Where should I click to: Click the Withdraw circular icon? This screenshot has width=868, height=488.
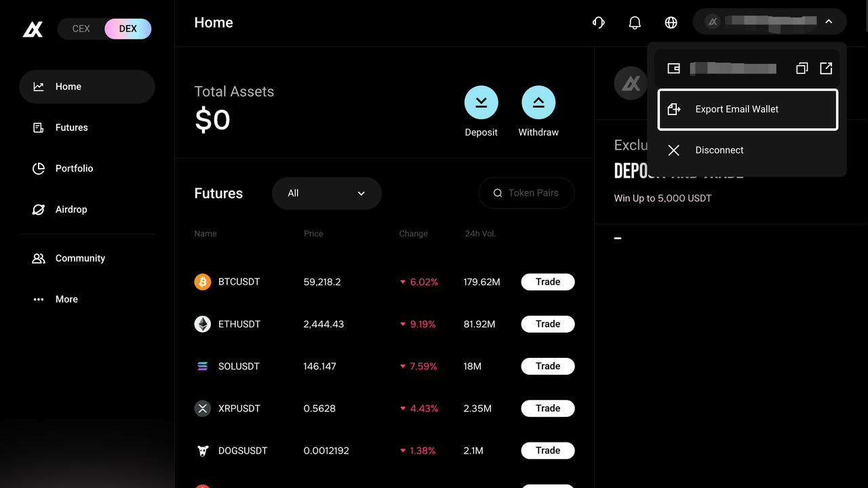[538, 103]
